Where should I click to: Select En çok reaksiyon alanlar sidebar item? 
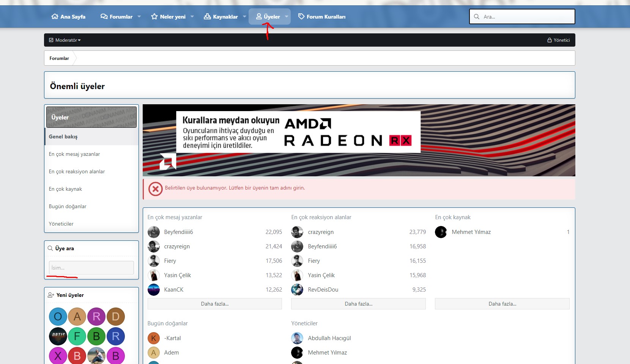pyautogui.click(x=91, y=171)
